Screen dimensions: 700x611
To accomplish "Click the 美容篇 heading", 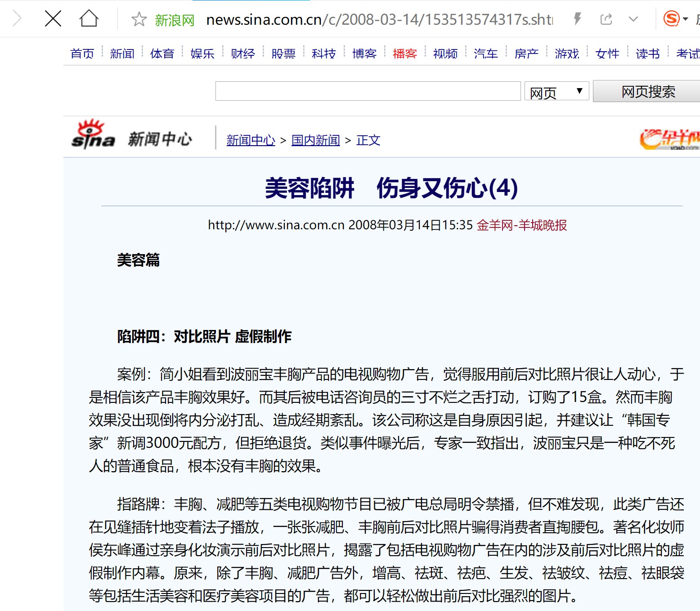I will pyautogui.click(x=138, y=260).
